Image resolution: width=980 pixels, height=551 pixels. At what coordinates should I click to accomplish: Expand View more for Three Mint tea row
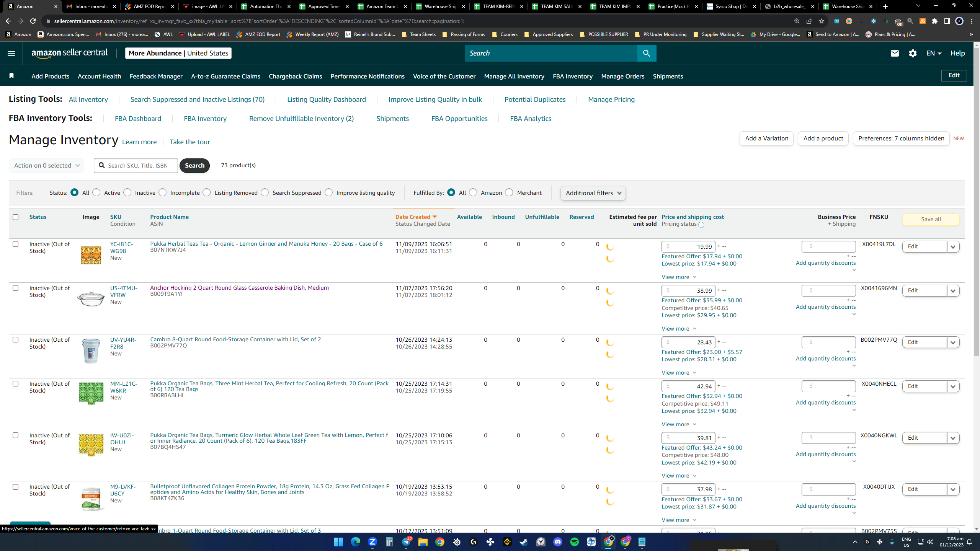click(x=679, y=424)
